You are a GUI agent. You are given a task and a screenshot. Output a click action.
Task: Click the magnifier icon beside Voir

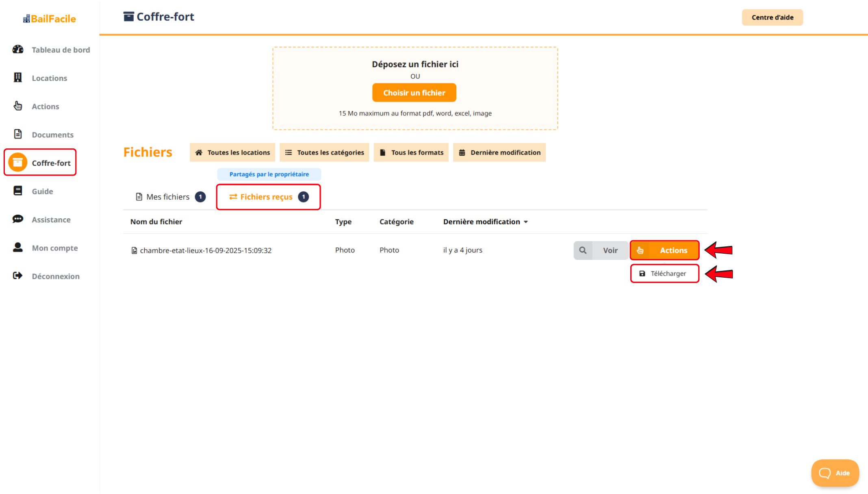[583, 250]
